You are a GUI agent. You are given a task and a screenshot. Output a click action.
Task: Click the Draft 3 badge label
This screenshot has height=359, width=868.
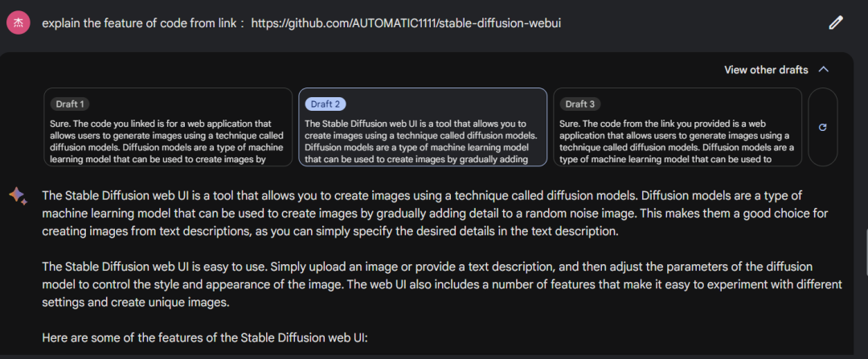click(579, 104)
